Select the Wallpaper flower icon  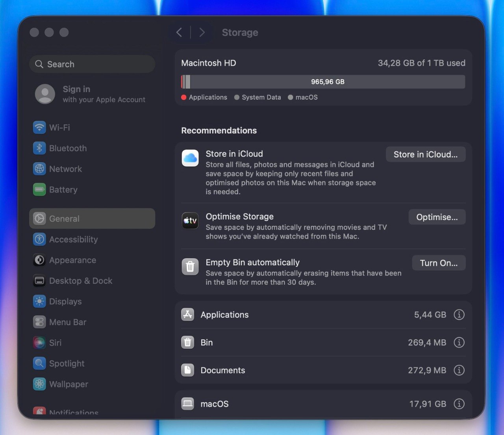[39, 384]
